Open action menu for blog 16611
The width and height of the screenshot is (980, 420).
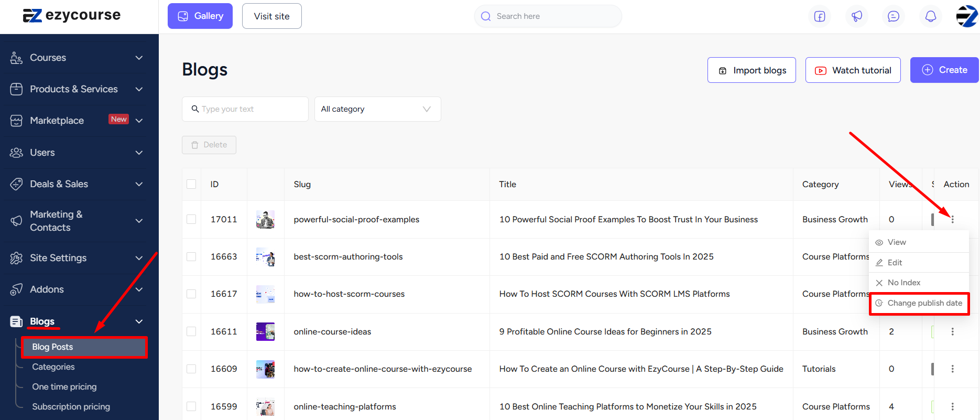coord(953,331)
